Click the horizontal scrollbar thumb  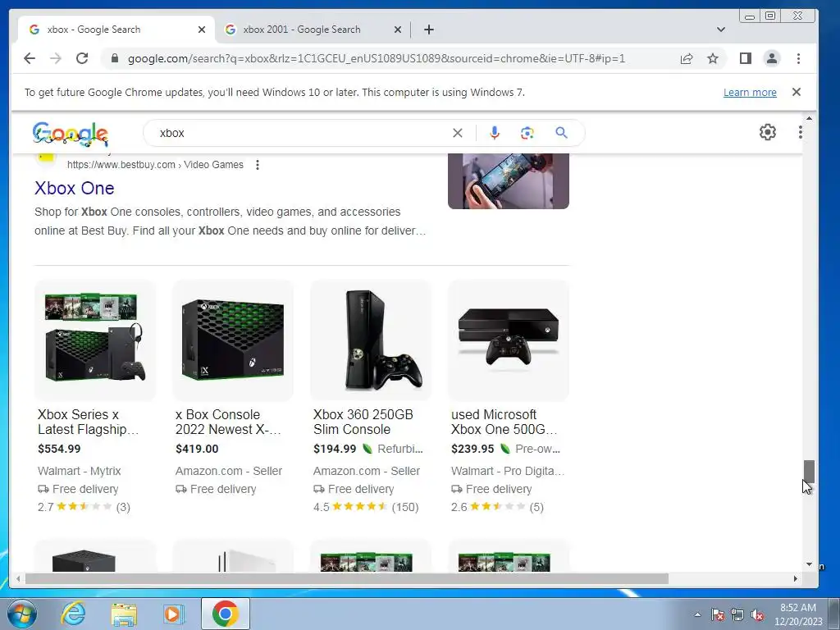[347, 578]
